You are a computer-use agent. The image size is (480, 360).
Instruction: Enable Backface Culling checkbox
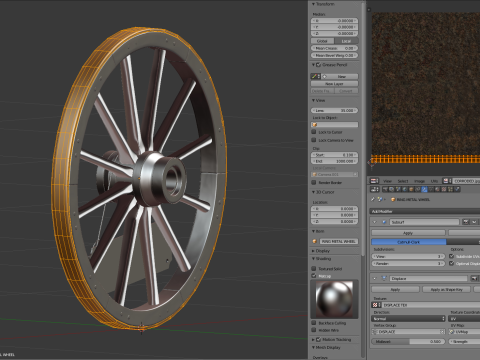click(x=314, y=323)
